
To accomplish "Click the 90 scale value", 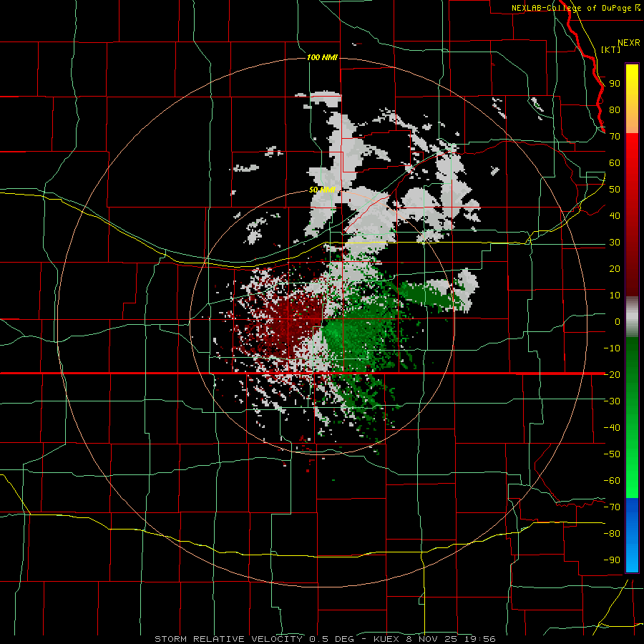I will (x=615, y=84).
